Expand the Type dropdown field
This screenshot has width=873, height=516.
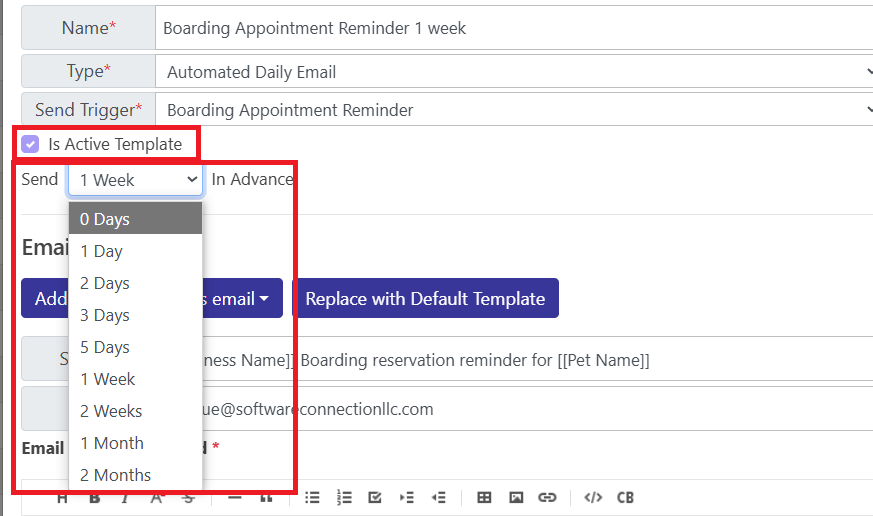pos(514,72)
